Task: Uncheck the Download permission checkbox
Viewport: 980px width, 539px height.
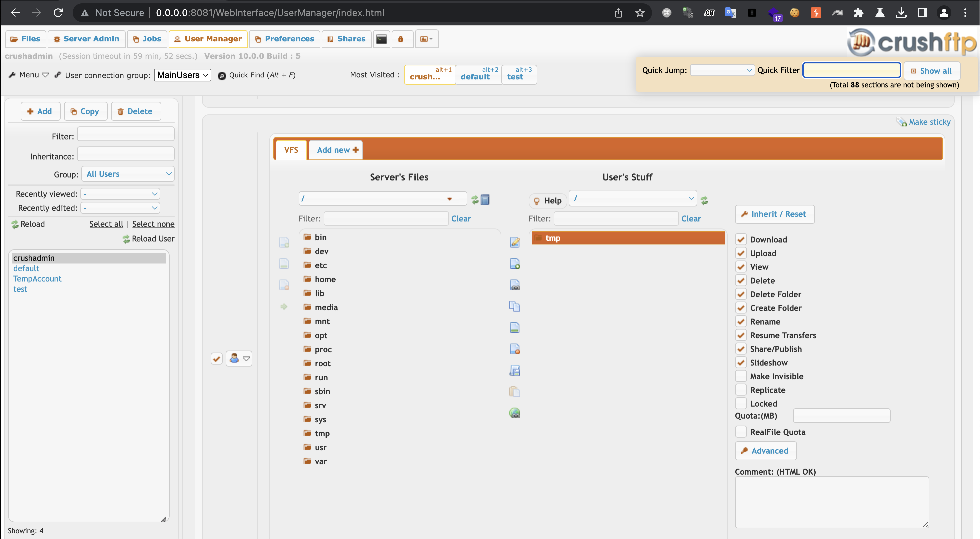Action: pos(741,239)
